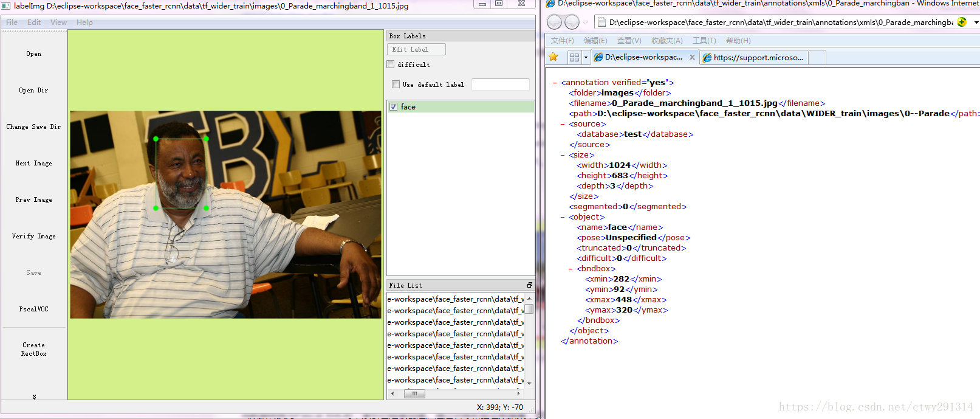This screenshot has width=980, height=419.
Task: Open IE 收藏夹(A) menu
Action: click(666, 41)
